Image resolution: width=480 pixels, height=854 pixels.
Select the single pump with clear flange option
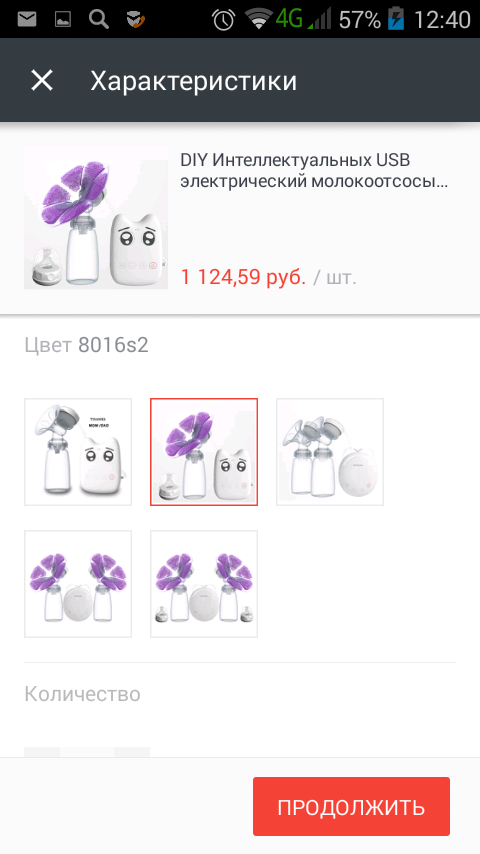[78, 452]
